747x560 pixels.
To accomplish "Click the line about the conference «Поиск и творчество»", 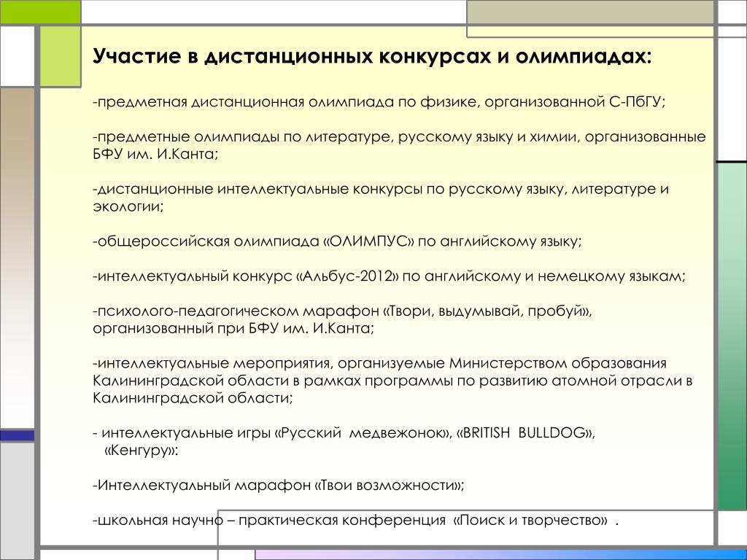I will (355, 521).
